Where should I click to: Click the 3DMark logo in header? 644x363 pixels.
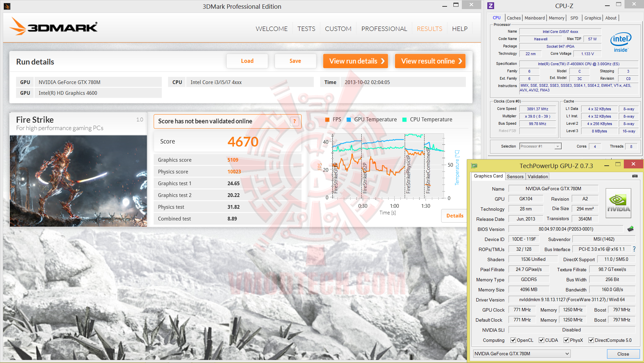click(x=54, y=27)
